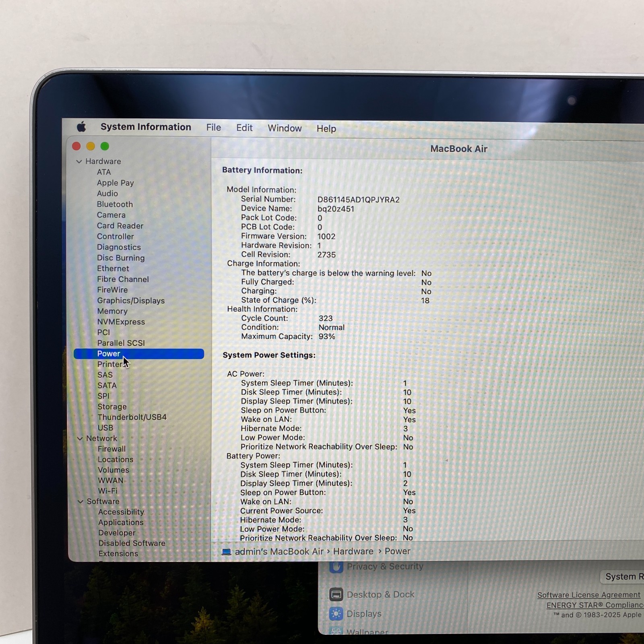644x644 pixels.
Task: Select Extensions under Software
Action: [x=118, y=554]
